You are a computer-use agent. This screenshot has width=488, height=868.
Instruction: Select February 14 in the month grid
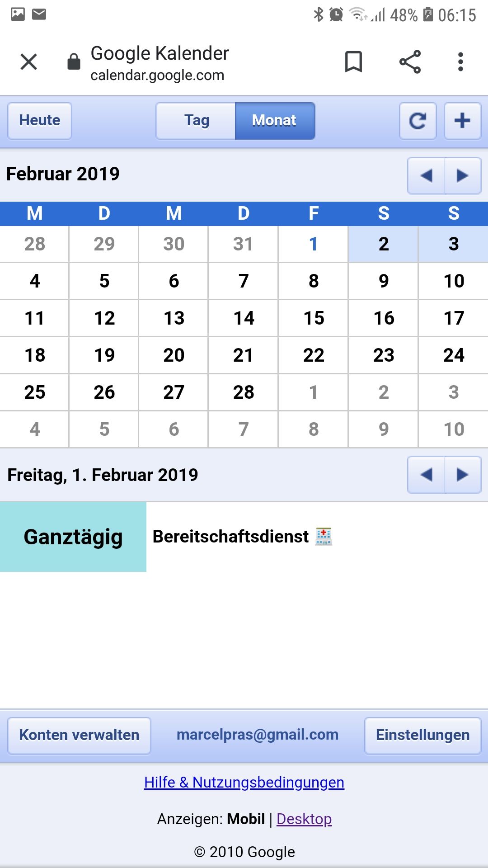pos(244,318)
